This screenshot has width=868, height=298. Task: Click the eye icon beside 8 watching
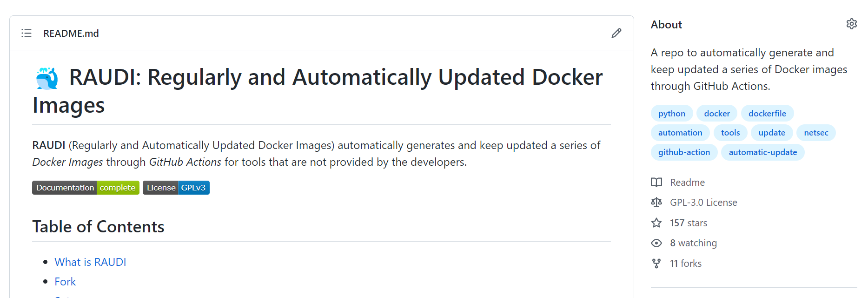(x=656, y=243)
